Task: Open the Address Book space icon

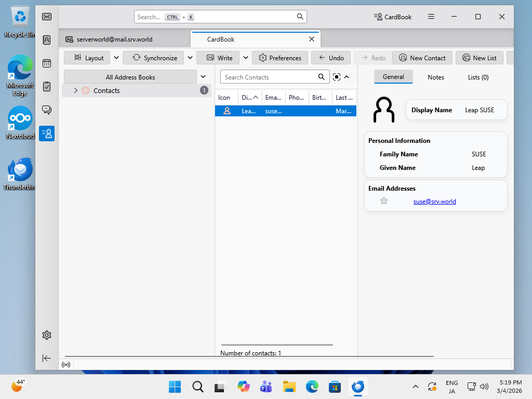Action: [47, 40]
